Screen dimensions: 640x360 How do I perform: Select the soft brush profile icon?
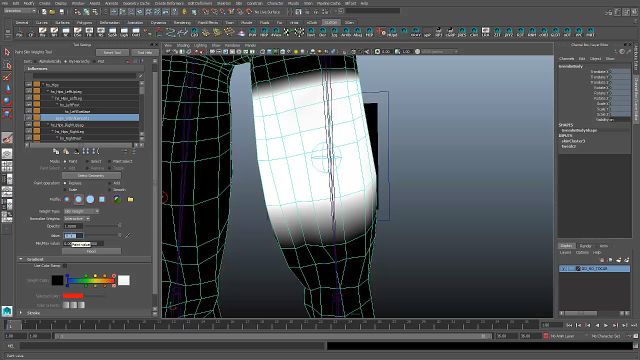tap(78, 200)
